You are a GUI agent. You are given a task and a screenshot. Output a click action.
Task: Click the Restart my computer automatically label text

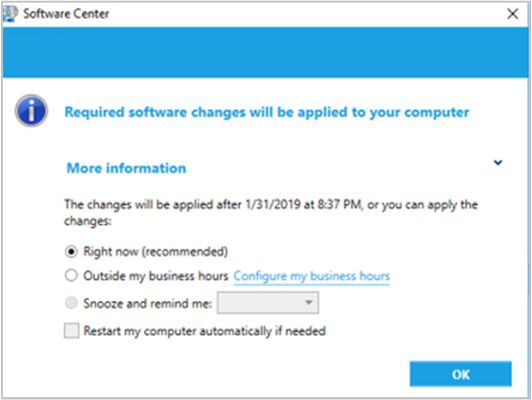tap(204, 331)
